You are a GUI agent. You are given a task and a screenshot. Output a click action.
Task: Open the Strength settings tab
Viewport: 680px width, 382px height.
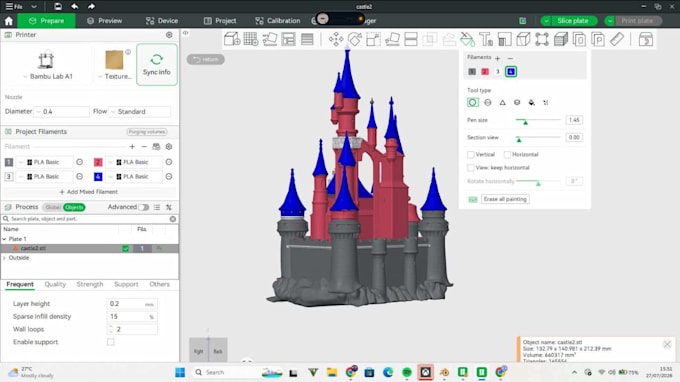[90, 284]
